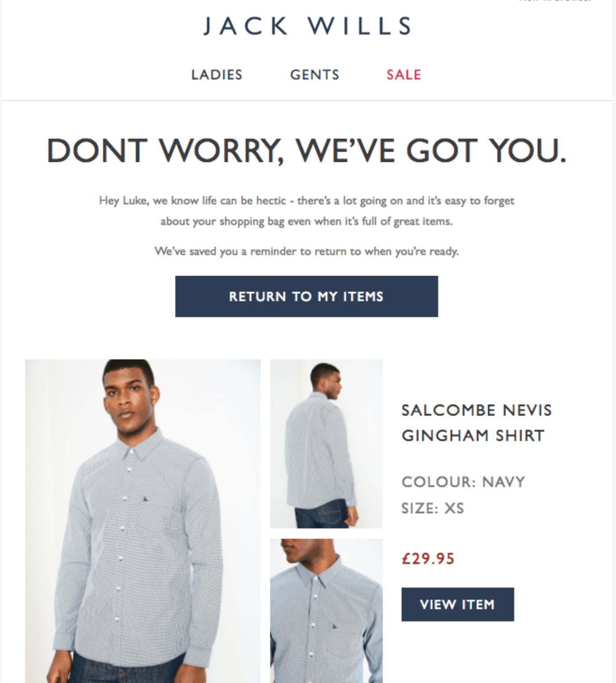Click the Return To My Items button
616x683 pixels.
tap(307, 297)
